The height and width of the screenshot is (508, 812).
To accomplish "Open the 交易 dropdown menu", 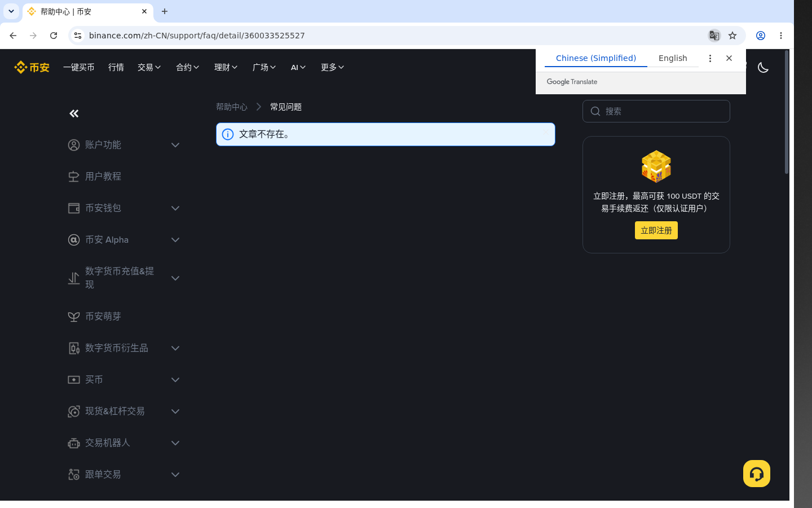I will [x=149, y=67].
